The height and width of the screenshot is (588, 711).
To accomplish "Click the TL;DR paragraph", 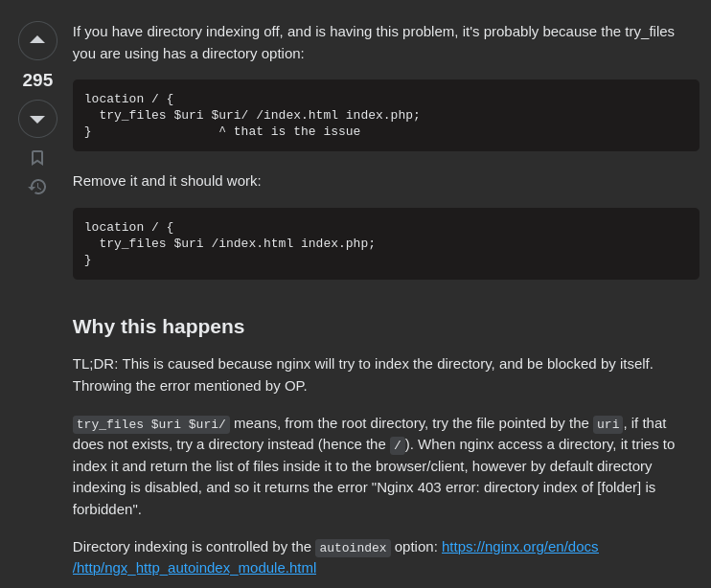I will click(363, 375).
